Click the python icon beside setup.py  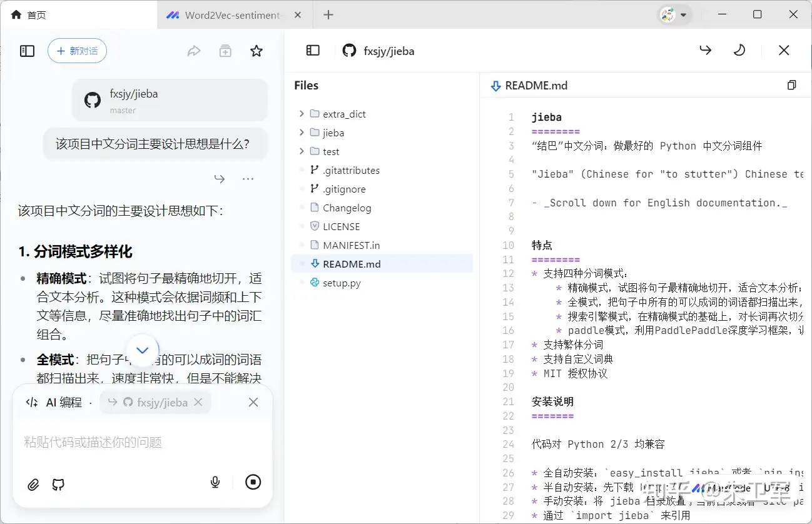[x=315, y=283]
